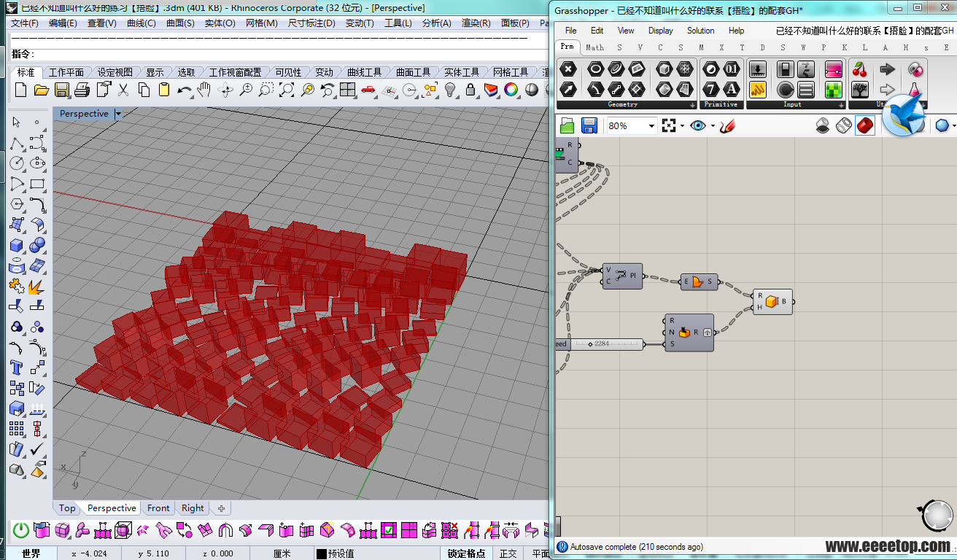The image size is (957, 560).
Task: Select the Integer '7' primitive icon
Action: tap(711, 90)
